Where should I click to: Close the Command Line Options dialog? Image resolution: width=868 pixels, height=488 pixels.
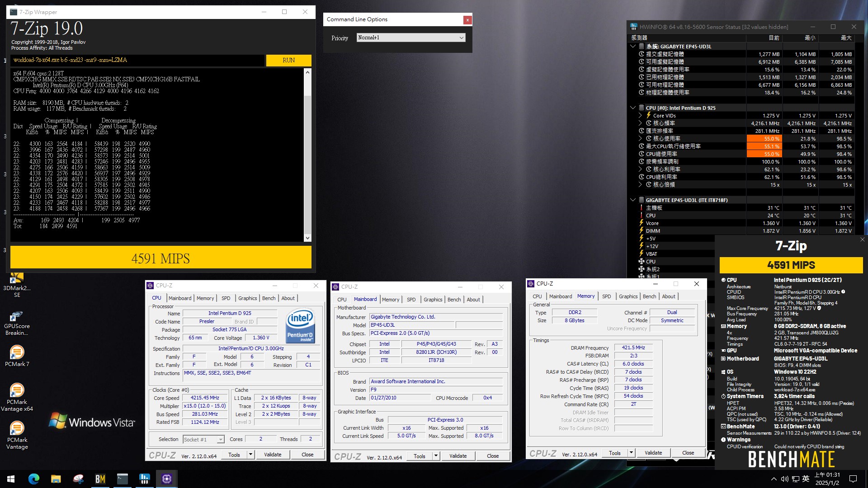click(467, 20)
